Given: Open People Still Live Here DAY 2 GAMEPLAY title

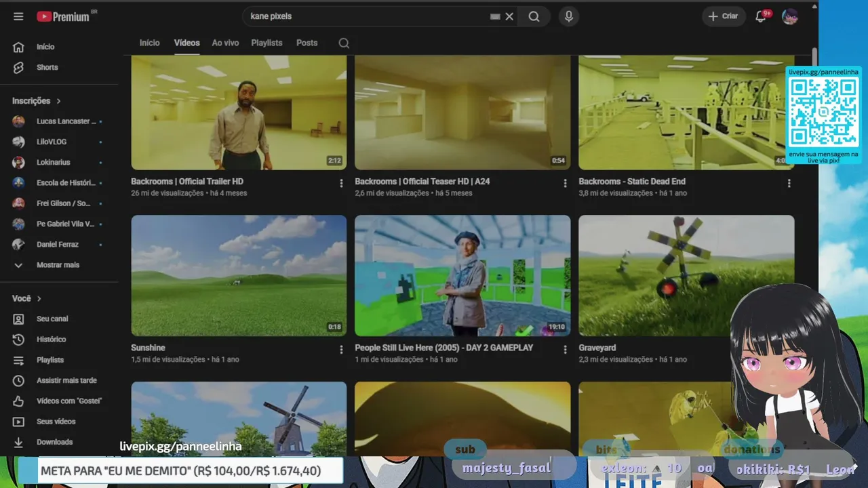Looking at the screenshot, I should 444,348.
